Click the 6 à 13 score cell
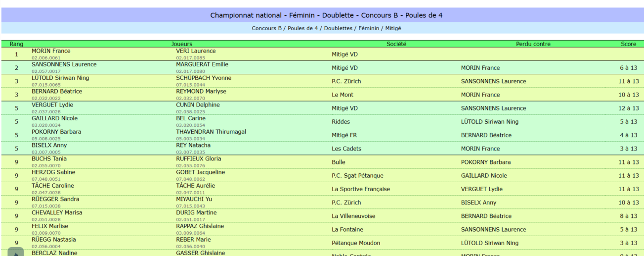 pos(629,68)
